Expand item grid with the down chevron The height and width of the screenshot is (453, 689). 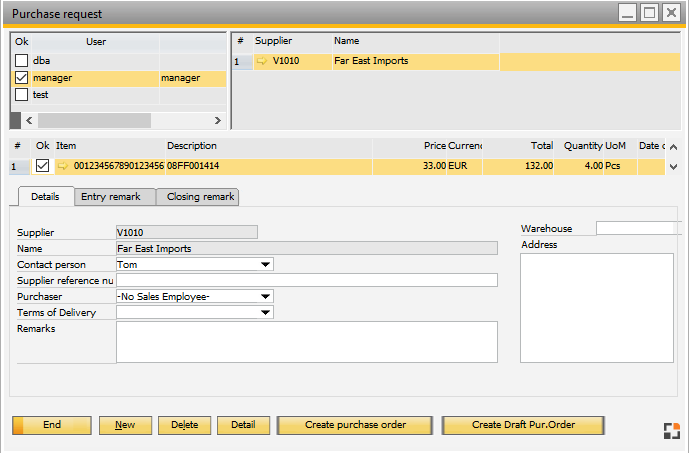click(673, 167)
